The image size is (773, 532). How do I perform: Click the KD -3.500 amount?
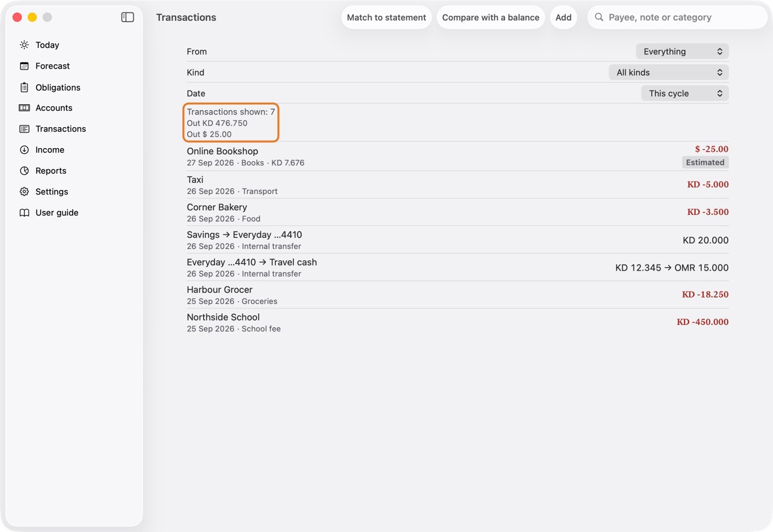pyautogui.click(x=707, y=212)
